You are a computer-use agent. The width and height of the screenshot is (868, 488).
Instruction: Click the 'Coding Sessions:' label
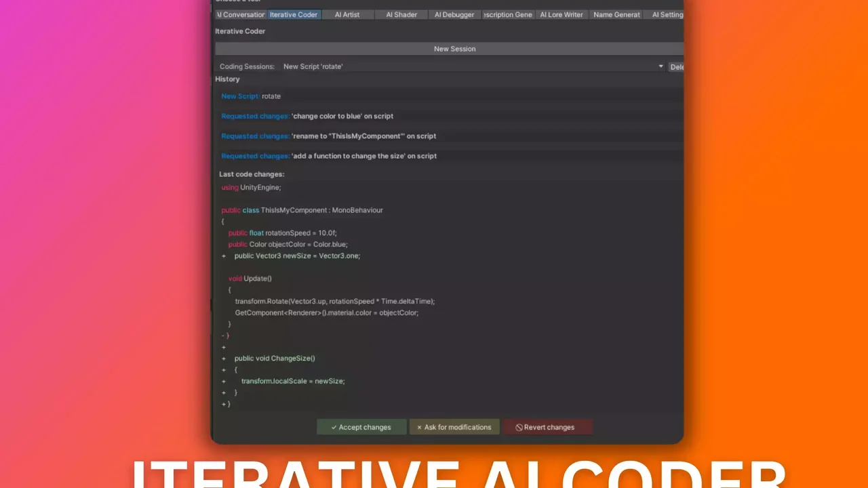coord(247,66)
